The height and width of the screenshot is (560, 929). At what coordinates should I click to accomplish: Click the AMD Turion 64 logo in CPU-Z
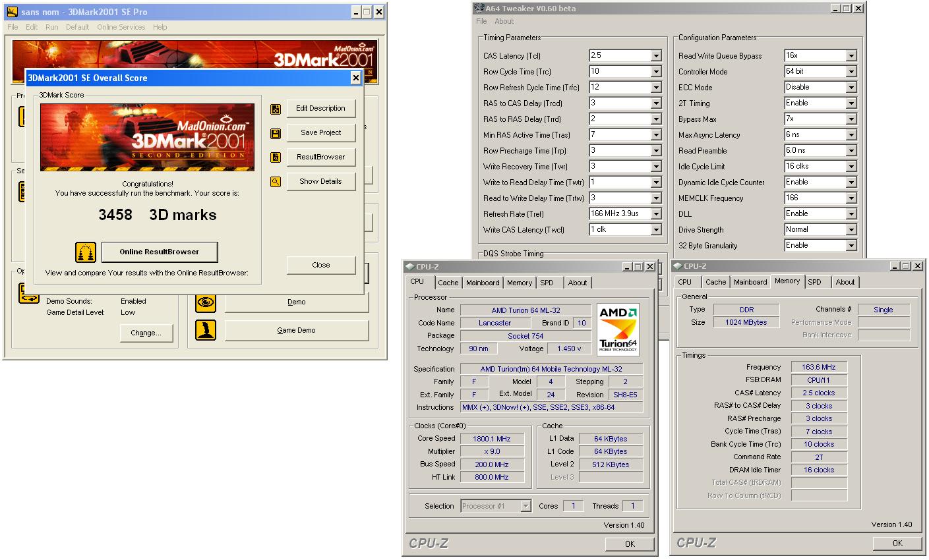coord(618,329)
